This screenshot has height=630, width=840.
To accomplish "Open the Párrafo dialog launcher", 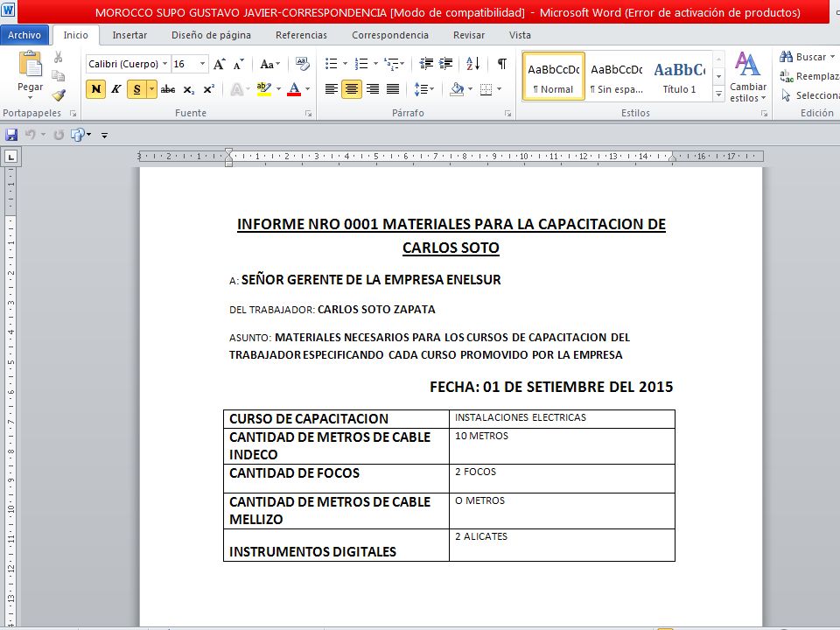I will pos(507,114).
